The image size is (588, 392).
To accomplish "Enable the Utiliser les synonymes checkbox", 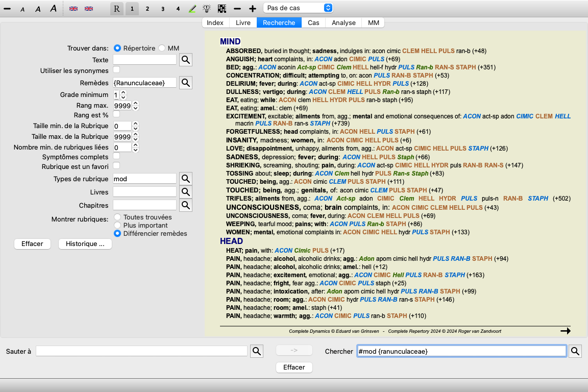I will tap(116, 70).
